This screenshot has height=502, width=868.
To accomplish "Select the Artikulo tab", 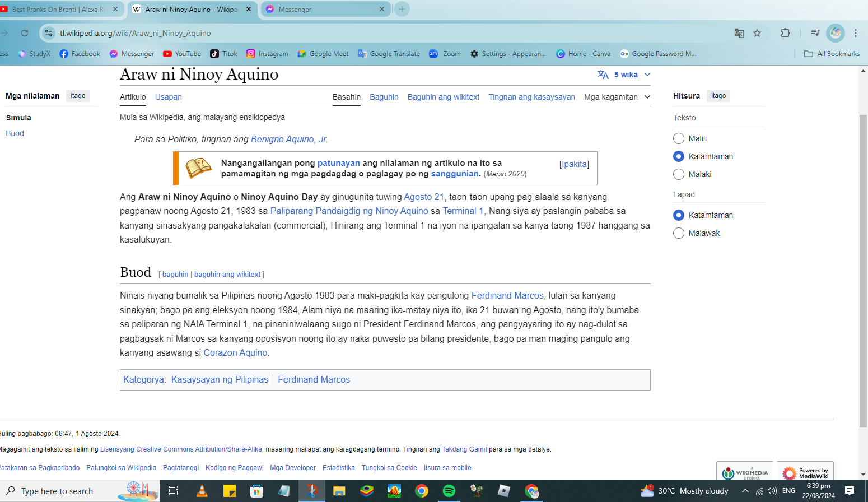I will point(133,97).
